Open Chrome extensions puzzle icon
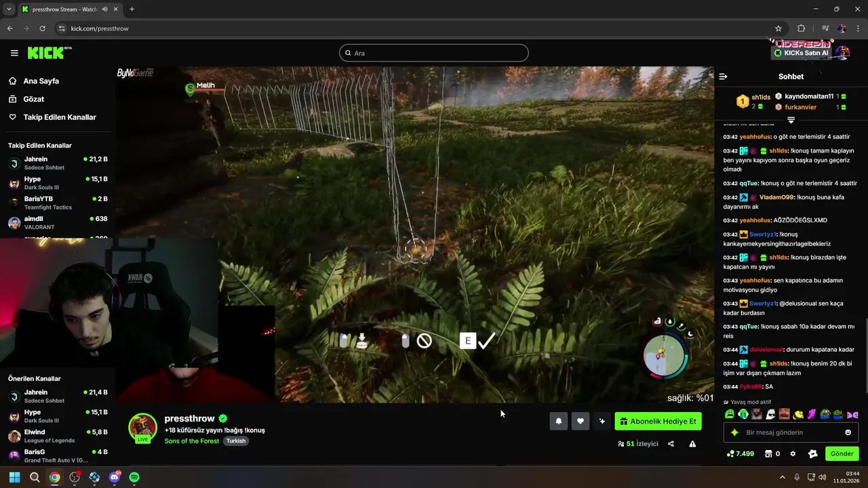868x488 pixels. coord(801,28)
